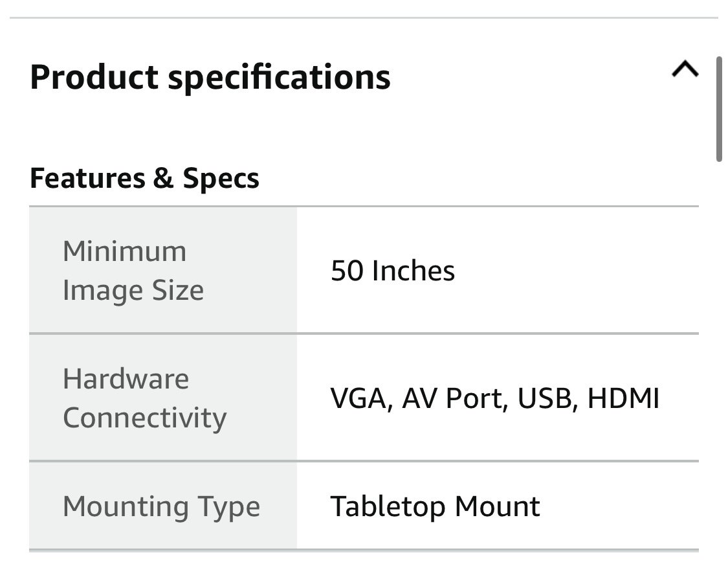Click the Mounting Type label
Viewport: 728px width, 577px height.
click(161, 506)
